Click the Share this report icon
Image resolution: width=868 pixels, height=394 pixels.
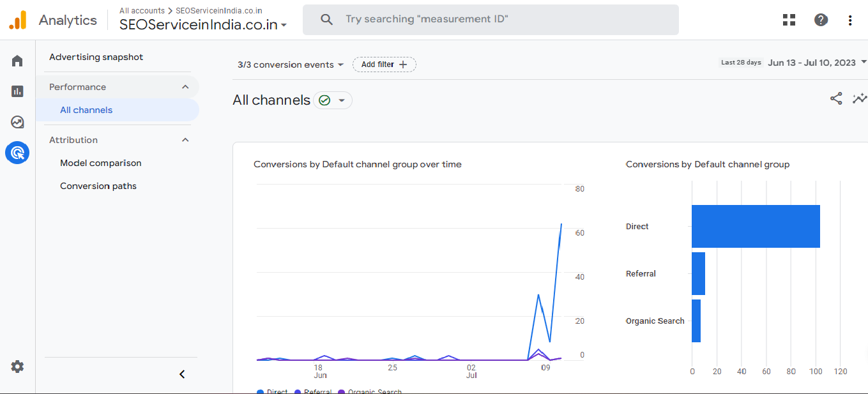[835, 98]
